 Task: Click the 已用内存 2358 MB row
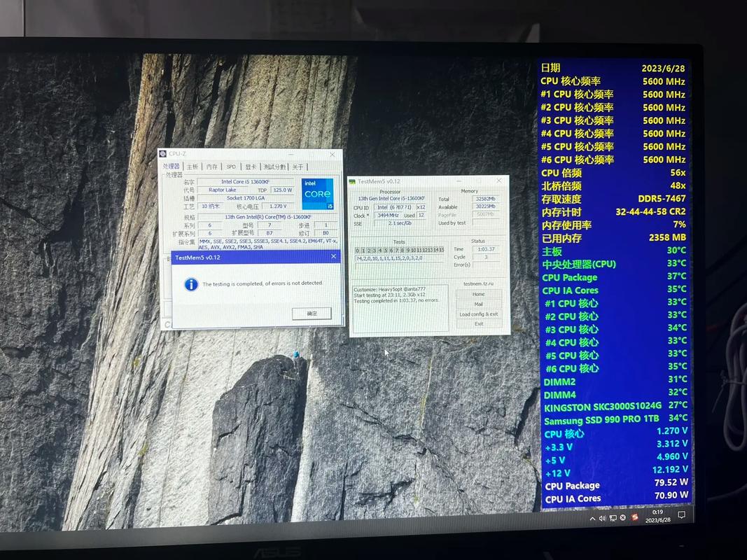coord(613,237)
